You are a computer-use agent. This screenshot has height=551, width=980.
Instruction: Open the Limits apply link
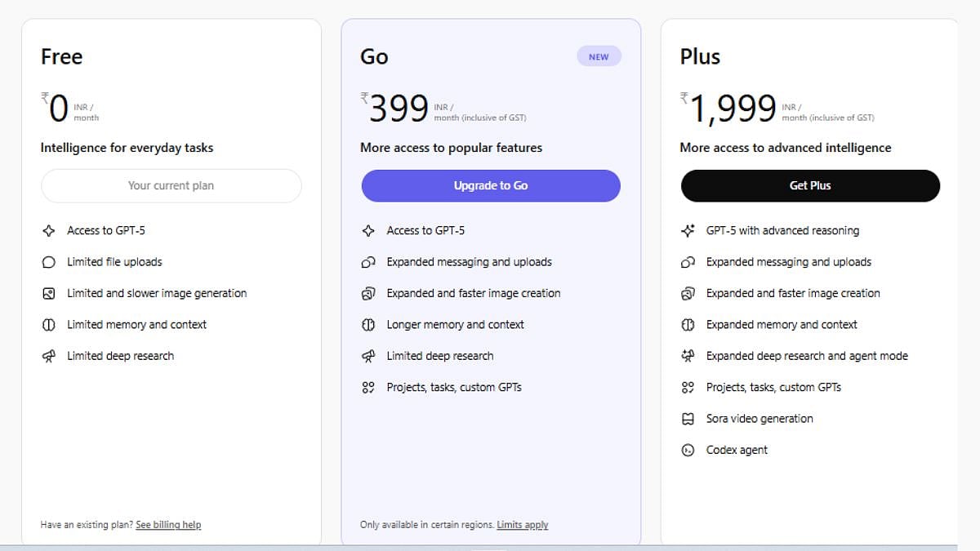tap(523, 525)
